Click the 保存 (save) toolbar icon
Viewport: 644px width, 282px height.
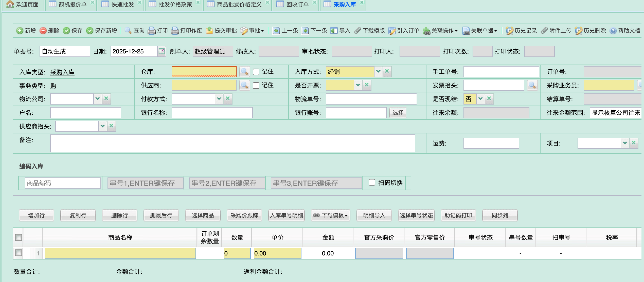[x=66, y=31]
